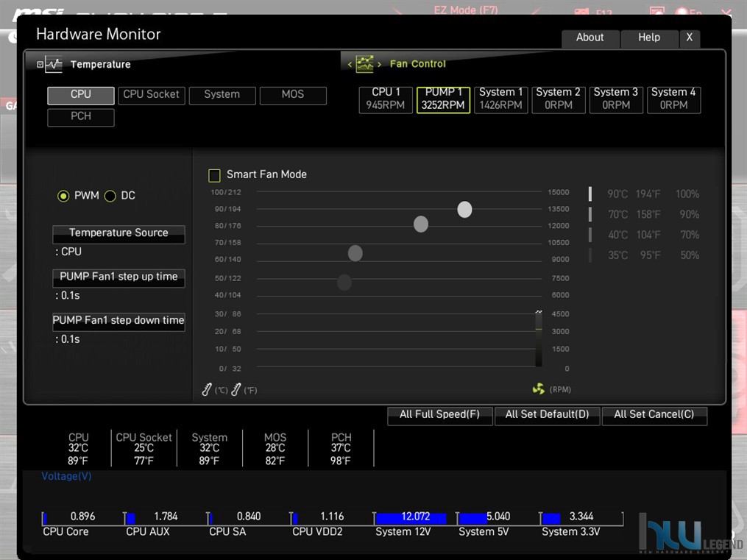This screenshot has height=560, width=747.
Task: Click the Fahrenheit thermometer icon
Action: tap(236, 389)
